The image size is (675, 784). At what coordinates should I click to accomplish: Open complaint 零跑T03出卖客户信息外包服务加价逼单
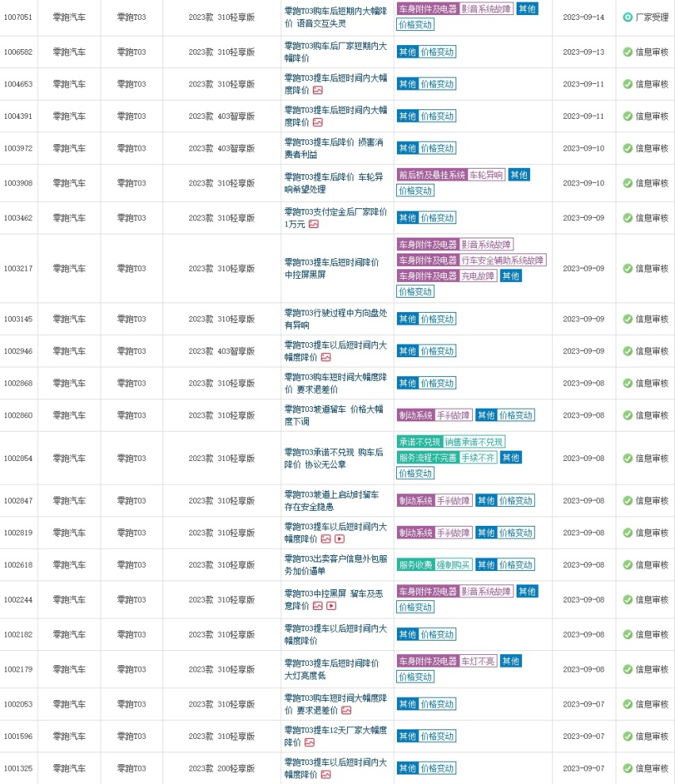(x=335, y=565)
